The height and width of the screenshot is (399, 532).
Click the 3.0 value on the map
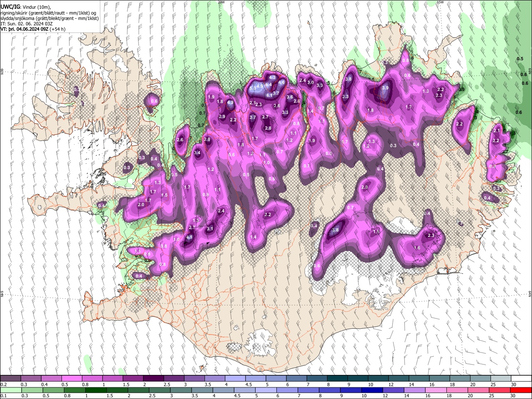tap(310, 82)
